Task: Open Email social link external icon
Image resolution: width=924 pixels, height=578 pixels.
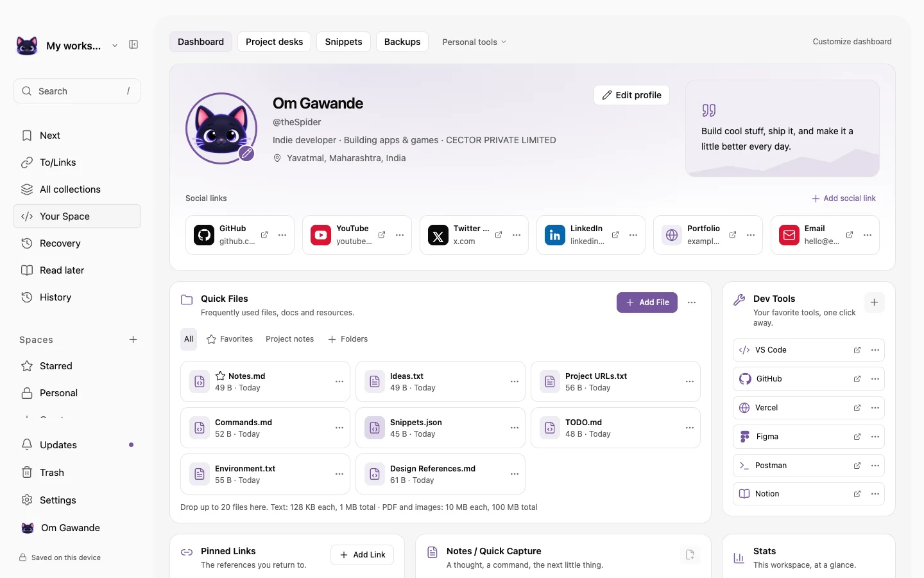Action: click(x=850, y=235)
